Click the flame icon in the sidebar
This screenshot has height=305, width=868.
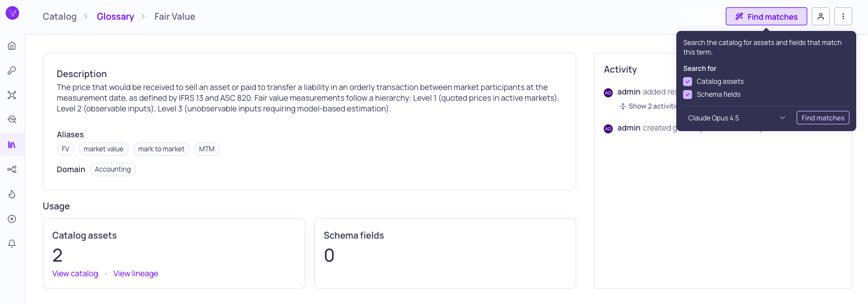click(x=12, y=194)
